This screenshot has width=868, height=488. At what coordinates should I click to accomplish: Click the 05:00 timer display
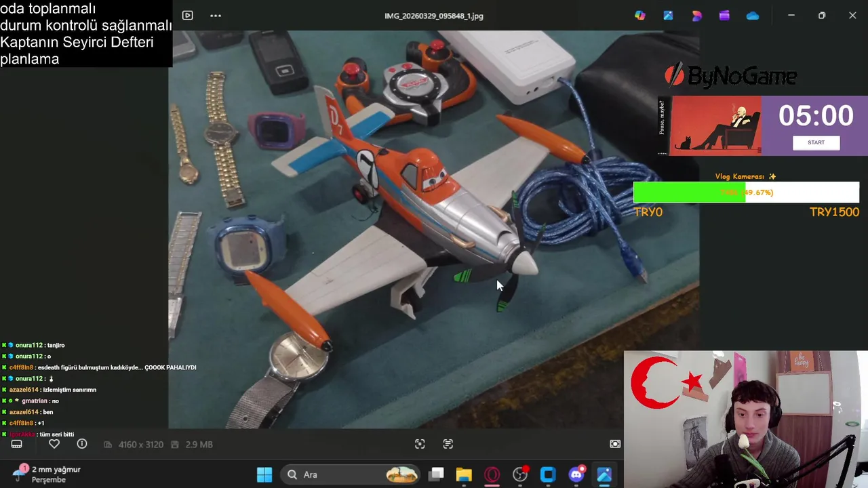(x=816, y=116)
